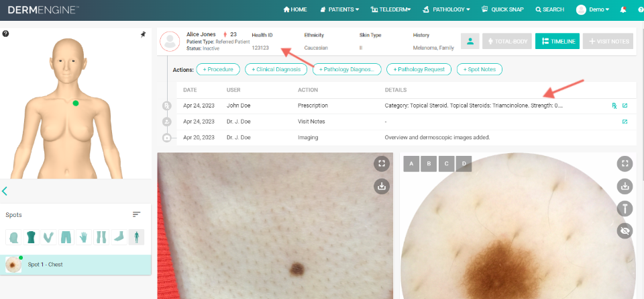Open the spots sort options icon
Viewport: 644px width, 299px height.
point(136,214)
